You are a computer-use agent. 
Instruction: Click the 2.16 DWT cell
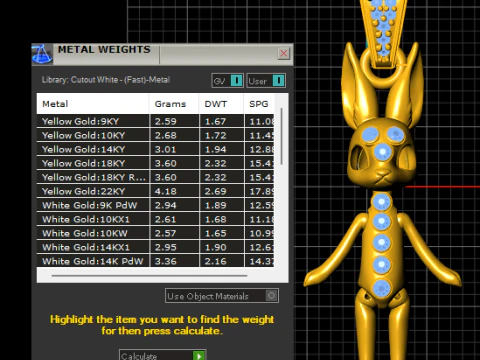pyautogui.click(x=222, y=261)
